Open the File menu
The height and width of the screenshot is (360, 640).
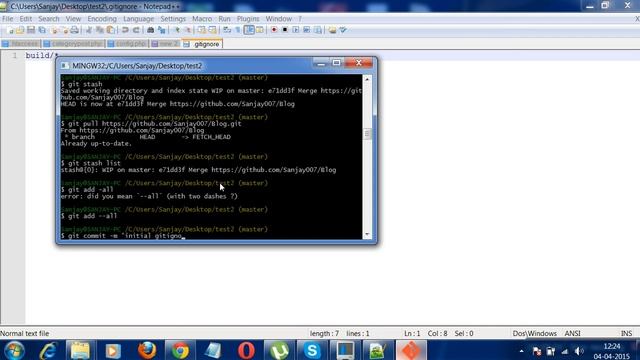click(x=7, y=19)
